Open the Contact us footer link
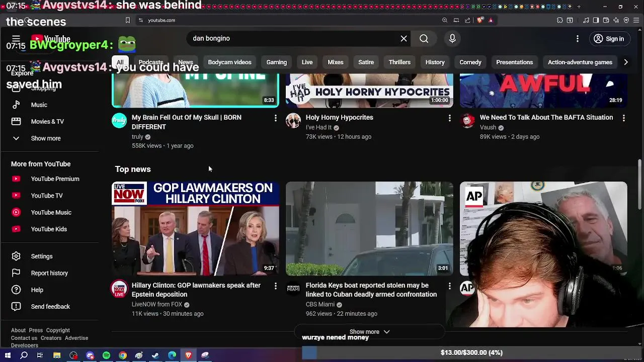This screenshot has height=362, width=644. click(x=24, y=338)
